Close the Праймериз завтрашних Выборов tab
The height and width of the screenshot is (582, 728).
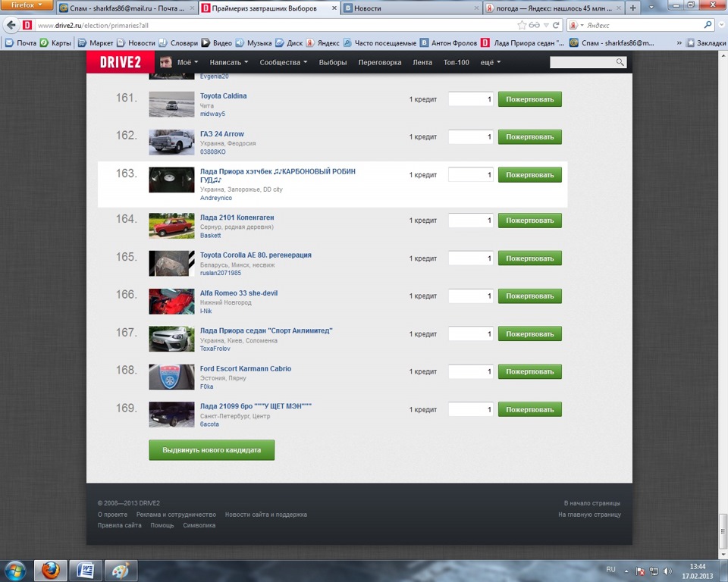coord(334,8)
